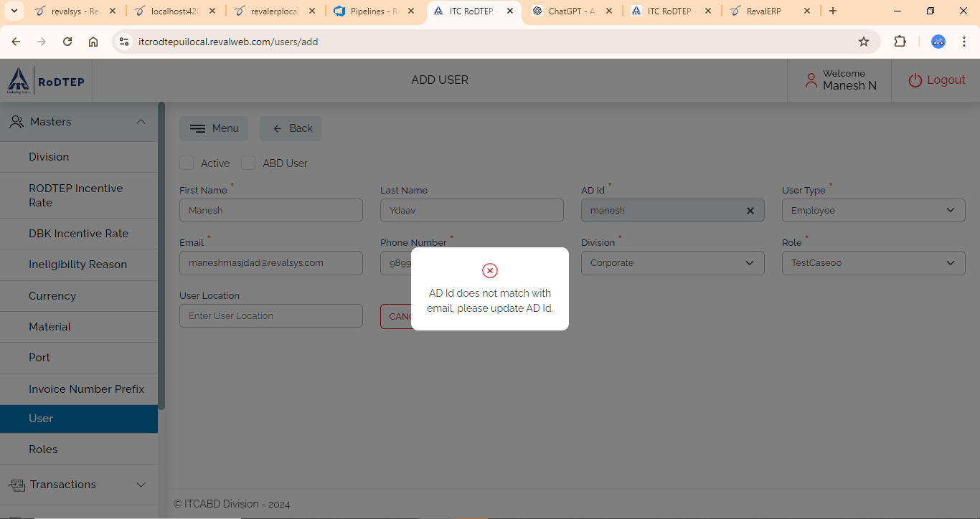Click the User Location input field
Screen dimensions: 980x519
click(x=270, y=316)
